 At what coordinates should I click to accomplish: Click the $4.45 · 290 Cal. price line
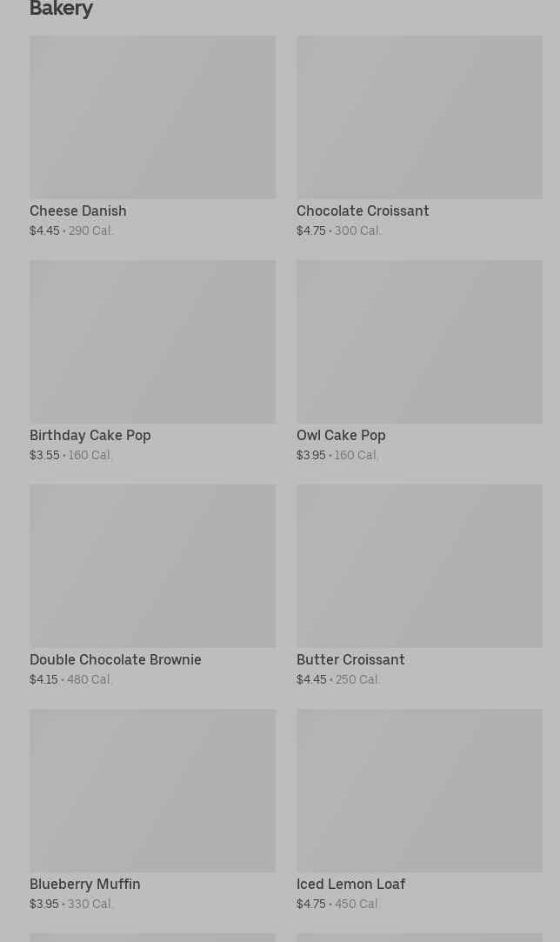tap(71, 231)
